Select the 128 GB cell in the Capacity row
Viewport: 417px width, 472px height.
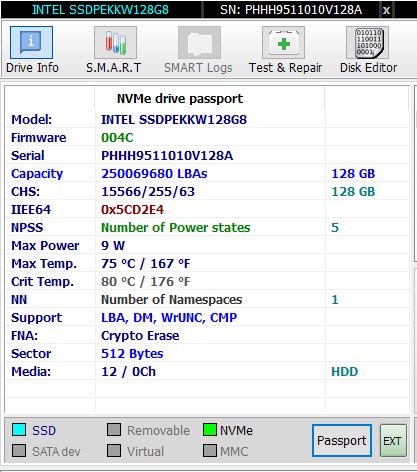(353, 174)
